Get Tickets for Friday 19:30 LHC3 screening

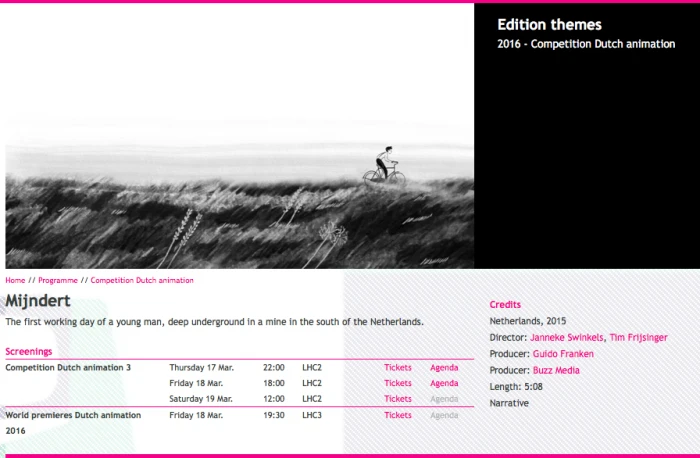(x=398, y=415)
